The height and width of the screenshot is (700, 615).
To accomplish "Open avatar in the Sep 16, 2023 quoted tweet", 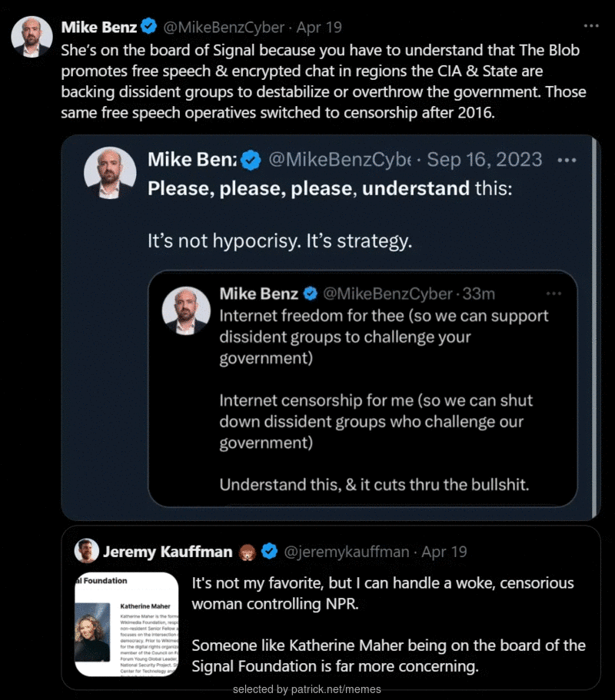I will point(110,173).
